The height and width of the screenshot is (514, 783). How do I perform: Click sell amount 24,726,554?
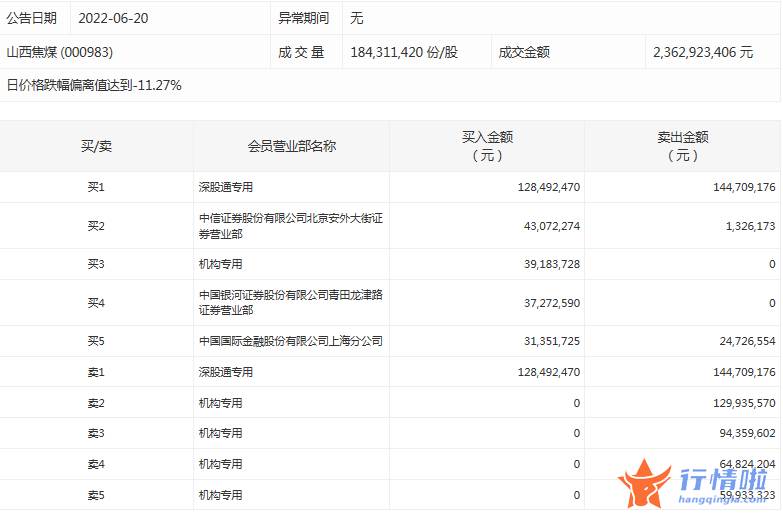point(748,342)
